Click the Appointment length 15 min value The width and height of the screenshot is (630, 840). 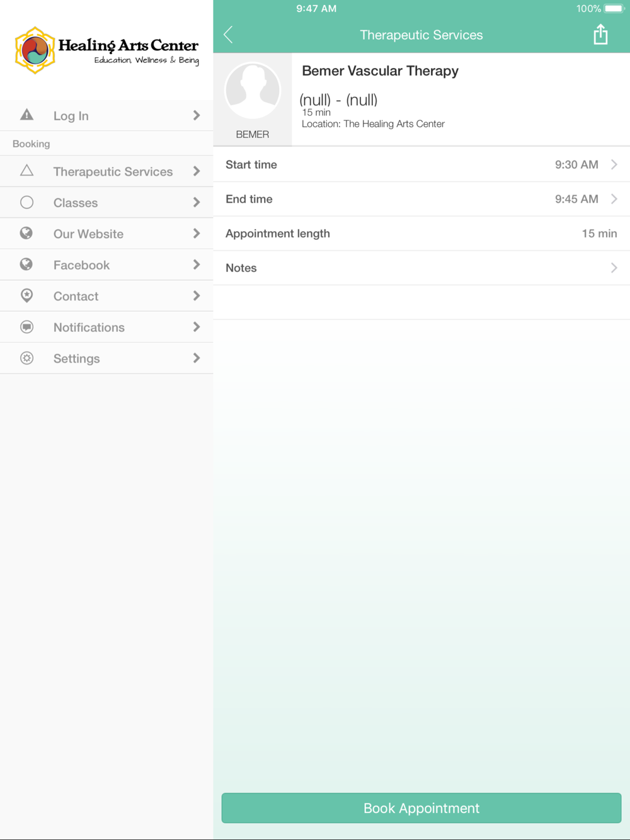(599, 234)
